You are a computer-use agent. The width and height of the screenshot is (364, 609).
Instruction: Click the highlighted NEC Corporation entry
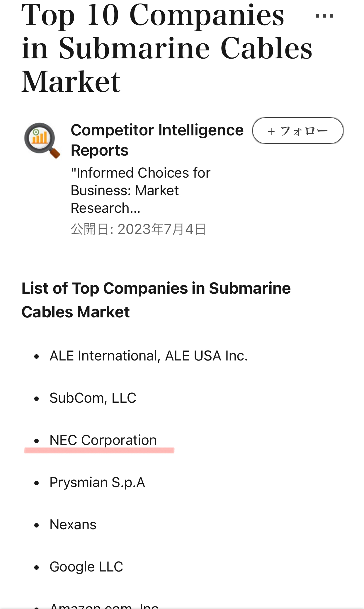pos(103,440)
